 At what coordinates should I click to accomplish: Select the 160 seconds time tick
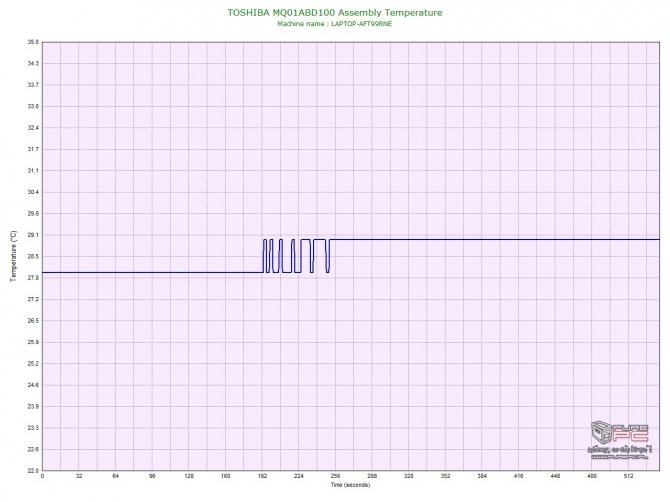point(226,476)
